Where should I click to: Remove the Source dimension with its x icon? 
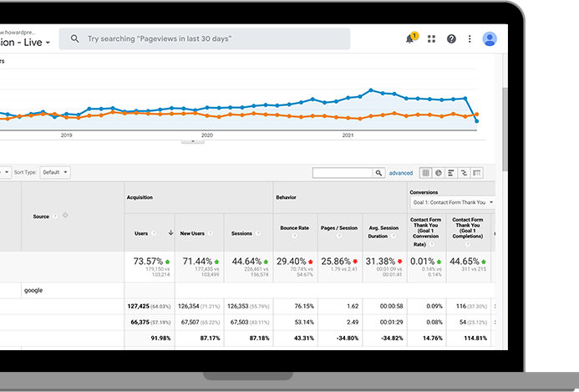pyautogui.click(x=65, y=216)
